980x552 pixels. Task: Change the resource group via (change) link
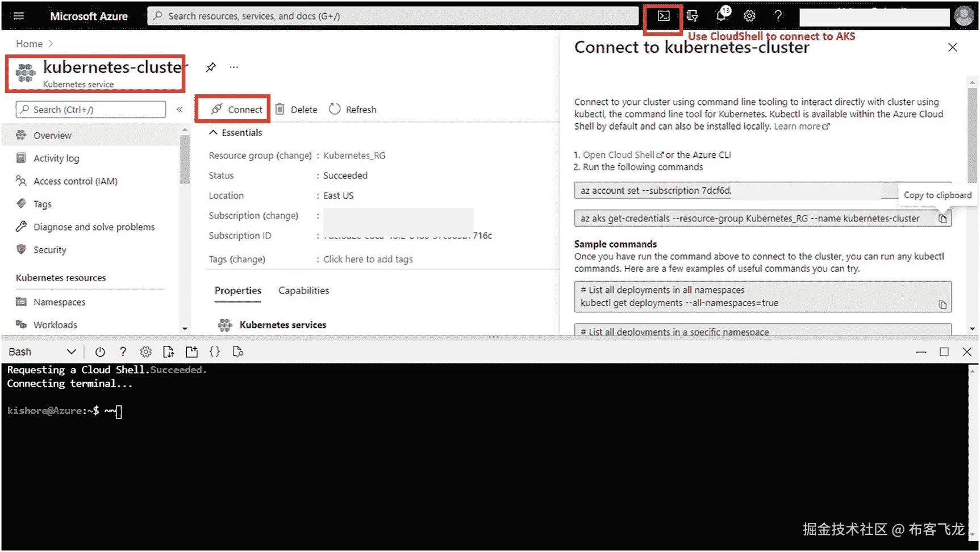(x=294, y=156)
